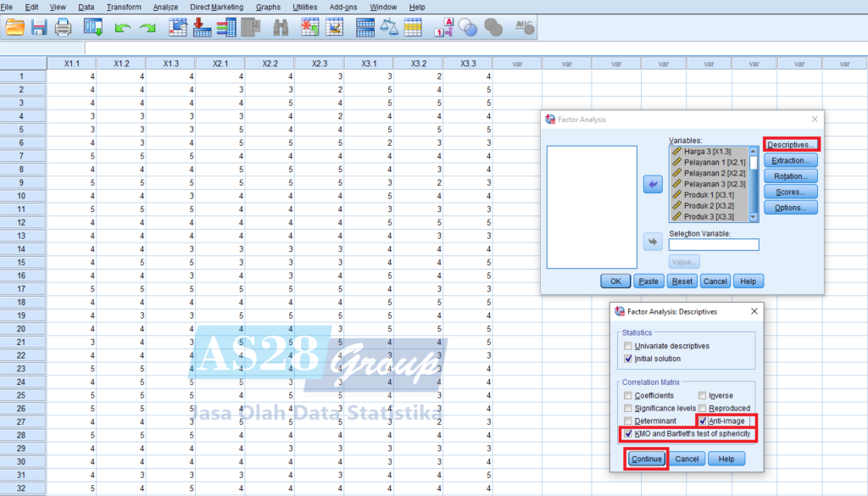Image resolution: width=868 pixels, height=496 pixels.
Task: Click the green Redo arrow icon
Action: (147, 28)
